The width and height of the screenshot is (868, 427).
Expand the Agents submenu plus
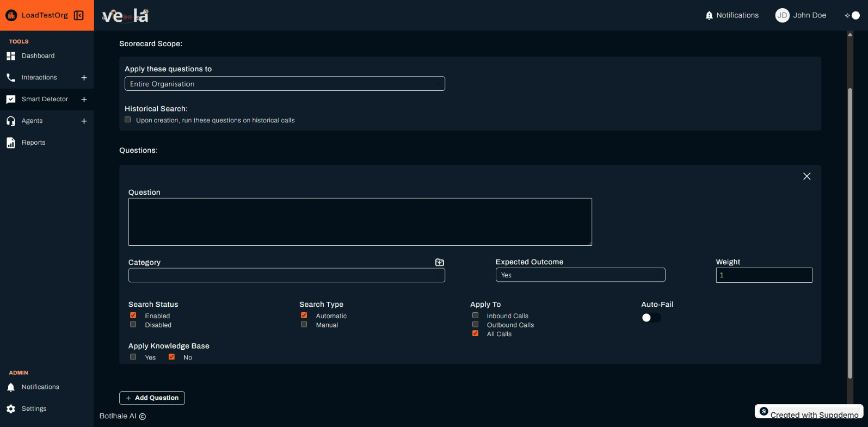(x=84, y=121)
